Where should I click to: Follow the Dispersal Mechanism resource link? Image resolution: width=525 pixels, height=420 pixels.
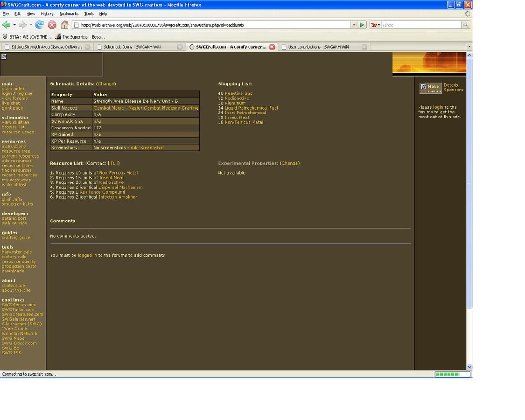tap(120, 187)
